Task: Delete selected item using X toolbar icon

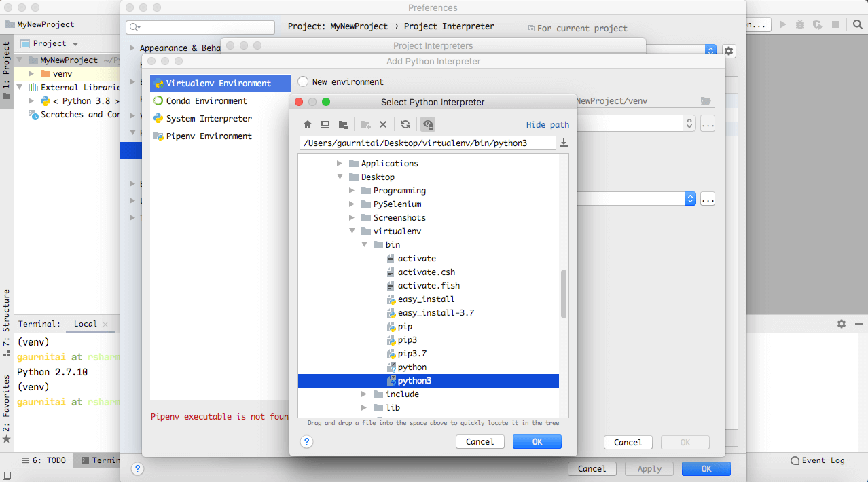Action: (383, 124)
